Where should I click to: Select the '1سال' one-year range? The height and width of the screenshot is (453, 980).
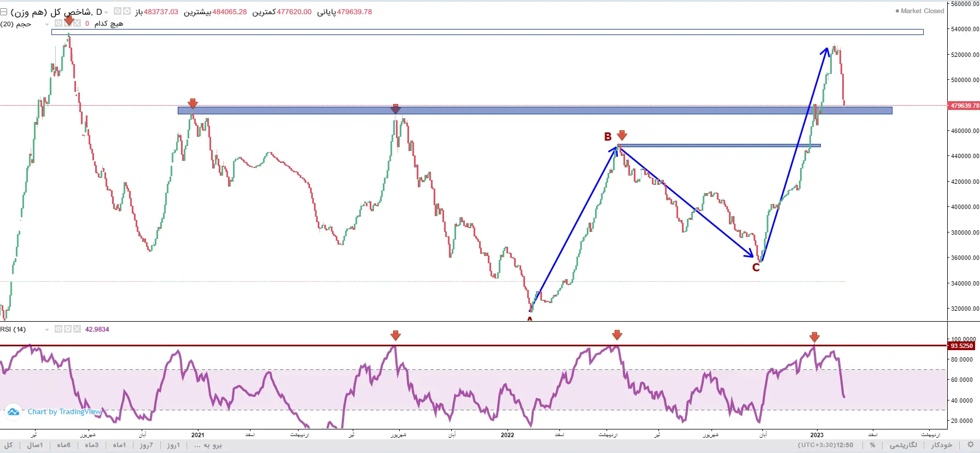point(35,445)
